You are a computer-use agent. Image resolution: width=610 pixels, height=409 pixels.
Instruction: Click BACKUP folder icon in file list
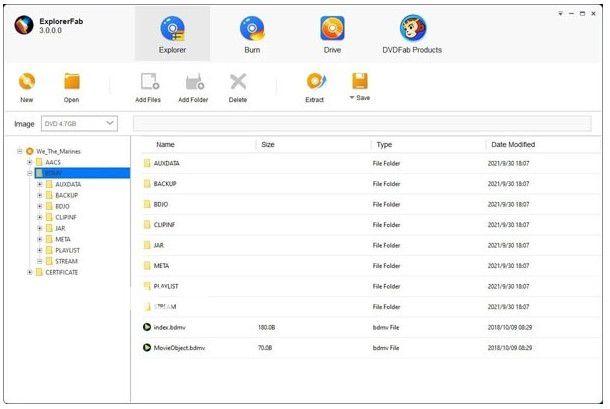147,184
